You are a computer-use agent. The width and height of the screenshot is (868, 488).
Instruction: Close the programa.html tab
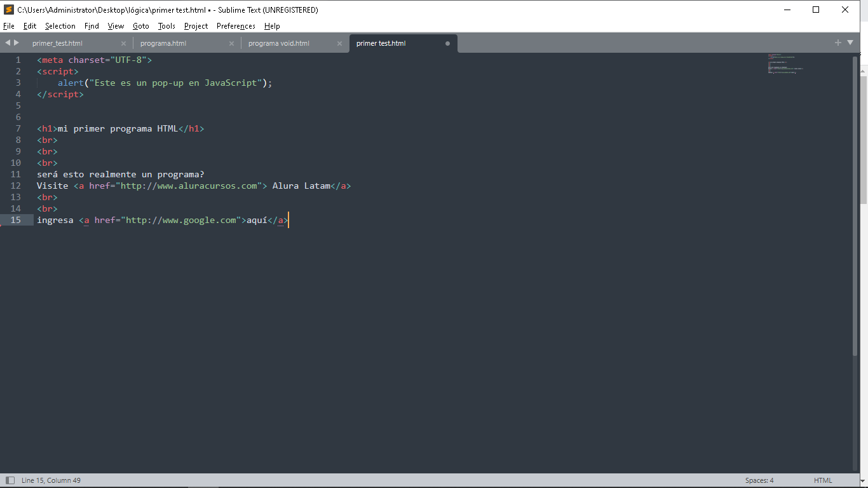231,44
